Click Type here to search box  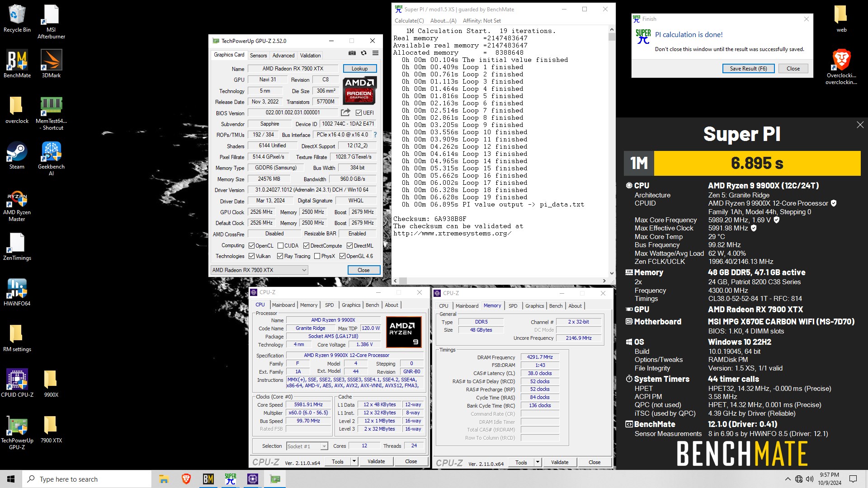(87, 479)
